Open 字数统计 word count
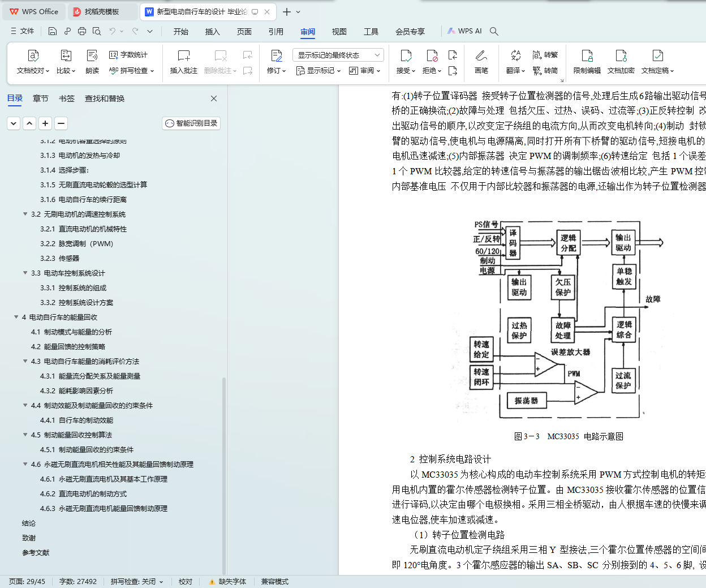This screenshot has width=706, height=588. coord(128,55)
